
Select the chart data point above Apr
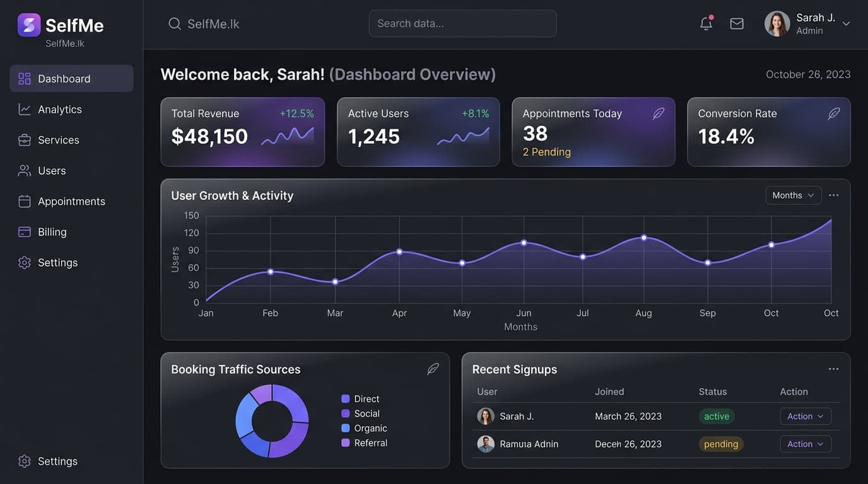(x=399, y=251)
